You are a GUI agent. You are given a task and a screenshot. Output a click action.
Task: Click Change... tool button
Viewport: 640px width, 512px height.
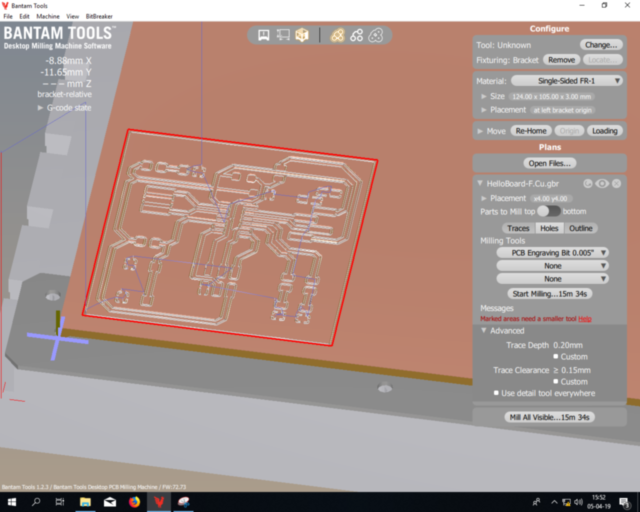tap(601, 45)
